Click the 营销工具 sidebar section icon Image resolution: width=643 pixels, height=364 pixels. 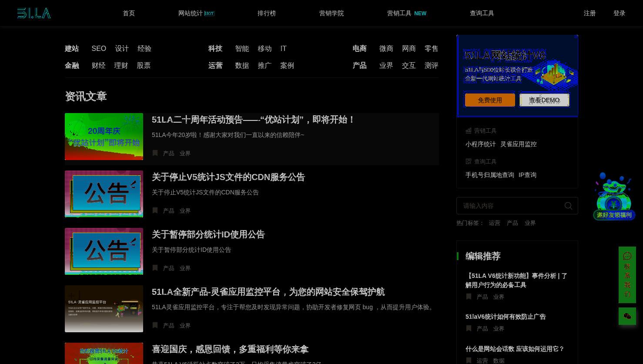469,130
